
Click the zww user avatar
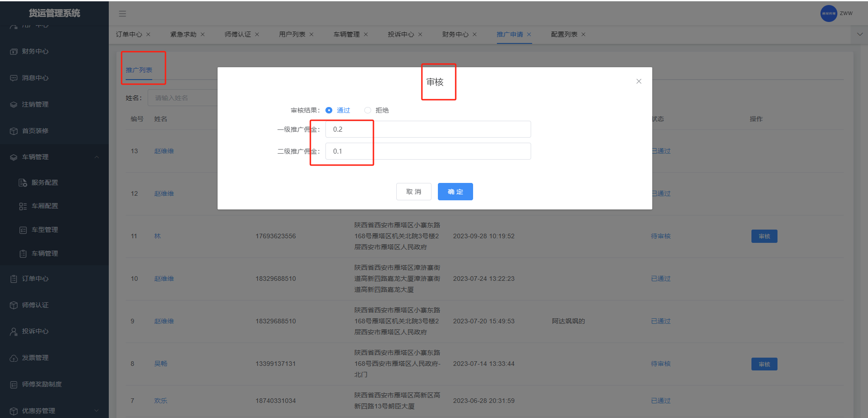(828, 13)
